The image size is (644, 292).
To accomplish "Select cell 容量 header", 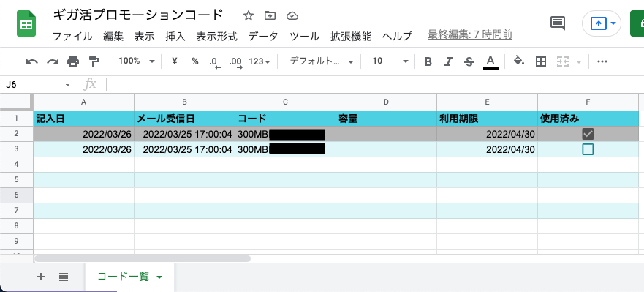I will 386,119.
